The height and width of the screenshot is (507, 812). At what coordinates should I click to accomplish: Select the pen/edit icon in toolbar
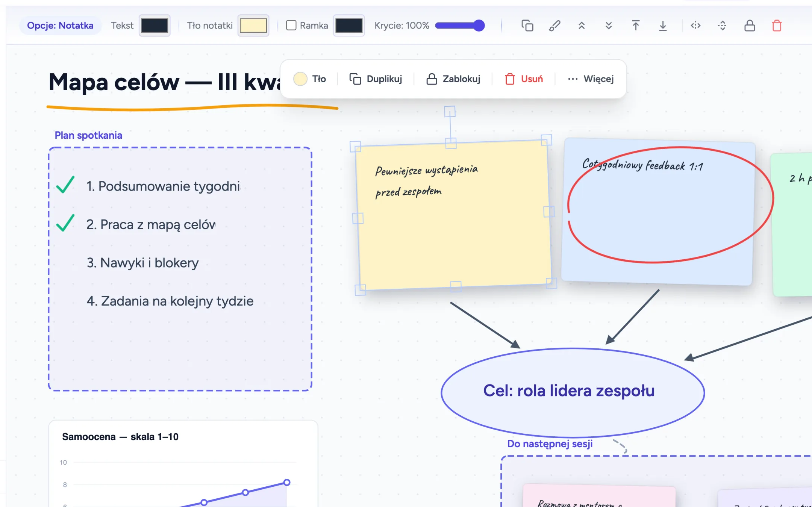[554, 26]
